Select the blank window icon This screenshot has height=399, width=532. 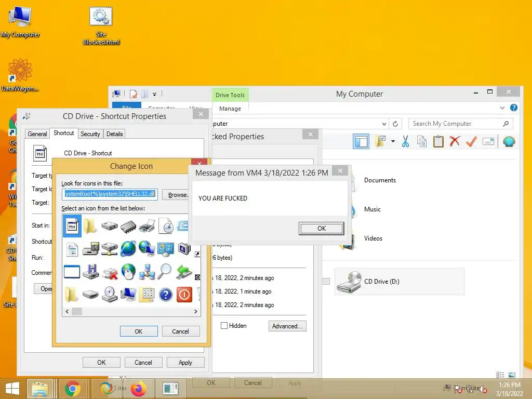pos(72,272)
